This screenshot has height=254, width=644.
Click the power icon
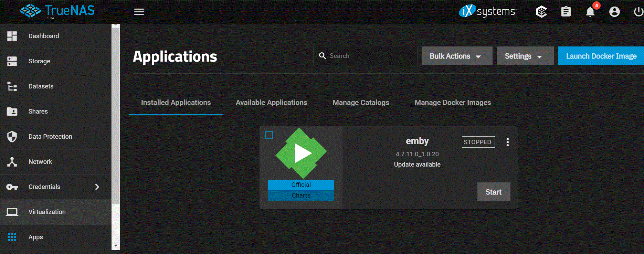tap(638, 12)
